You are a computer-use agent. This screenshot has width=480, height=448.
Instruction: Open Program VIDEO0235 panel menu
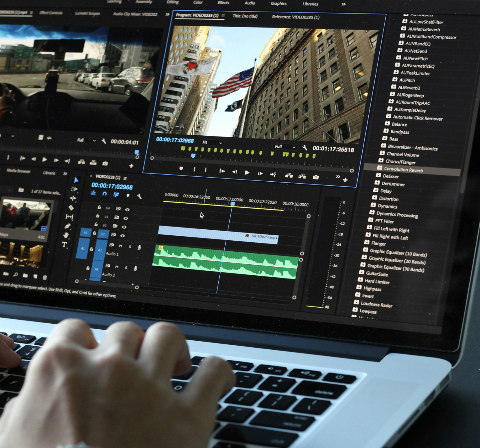[x=223, y=16]
